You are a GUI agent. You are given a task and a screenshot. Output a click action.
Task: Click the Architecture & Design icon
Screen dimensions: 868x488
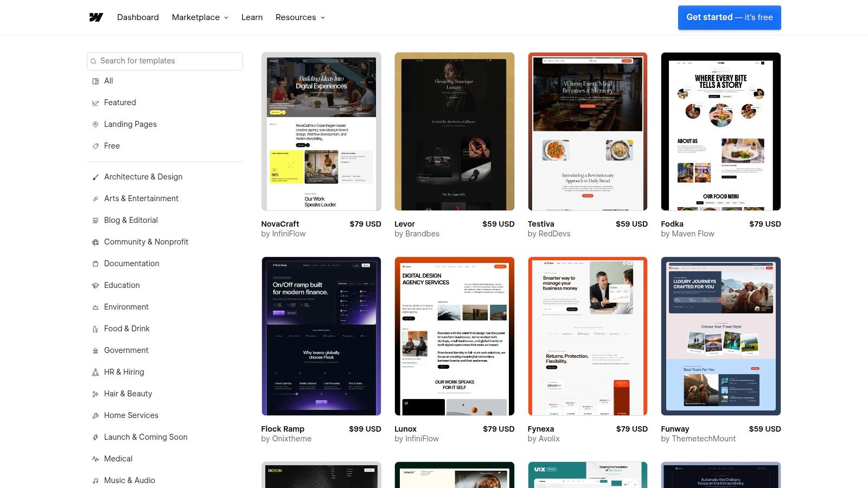click(x=95, y=177)
